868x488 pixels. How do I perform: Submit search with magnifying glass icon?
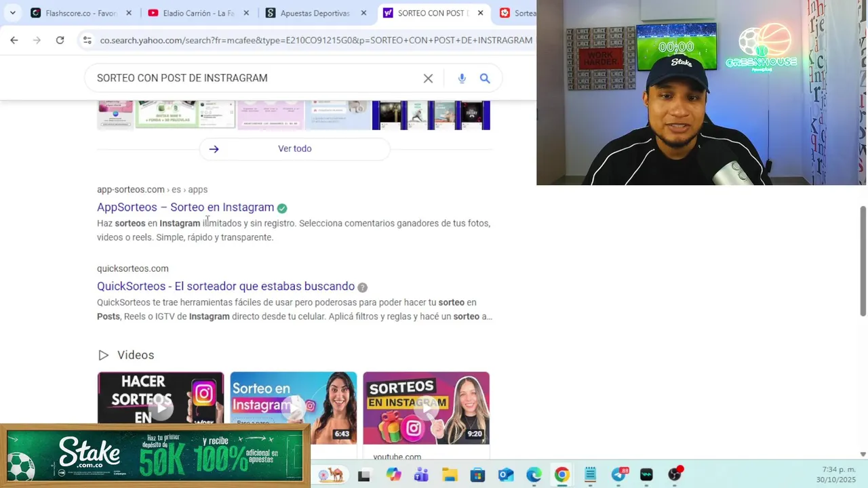(x=485, y=79)
